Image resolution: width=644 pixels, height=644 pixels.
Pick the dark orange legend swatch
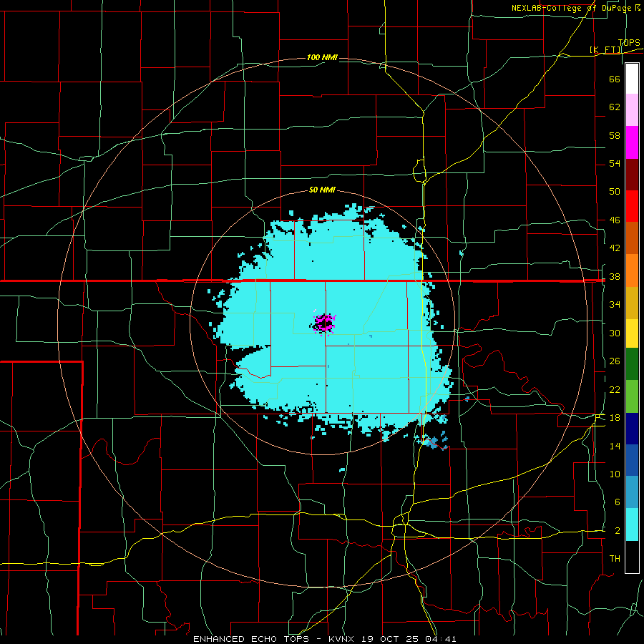point(632,238)
